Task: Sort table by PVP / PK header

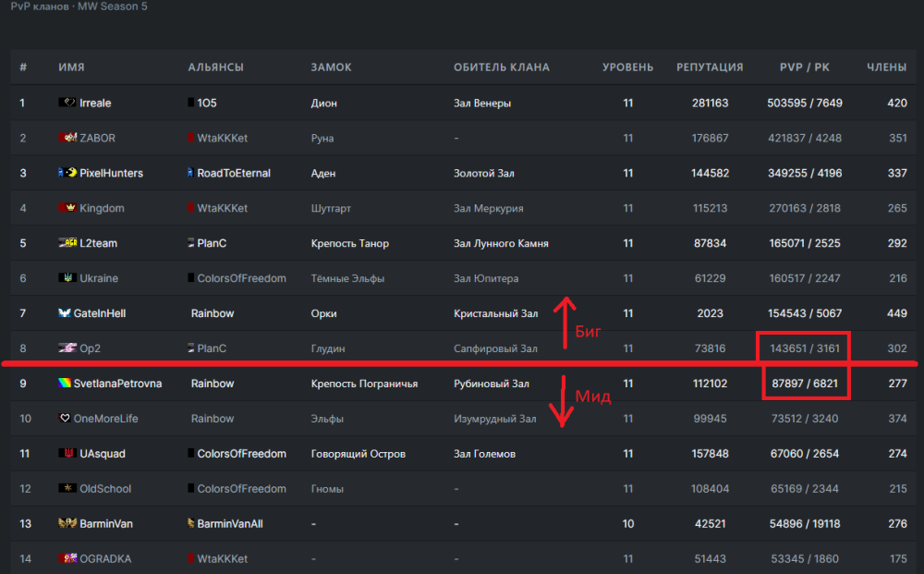Action: [804, 67]
